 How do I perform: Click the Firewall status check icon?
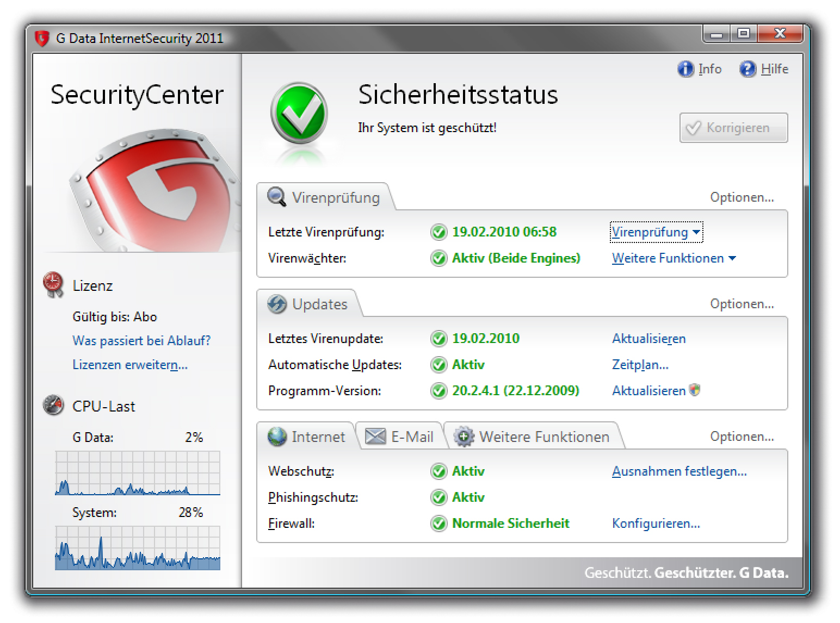438,524
